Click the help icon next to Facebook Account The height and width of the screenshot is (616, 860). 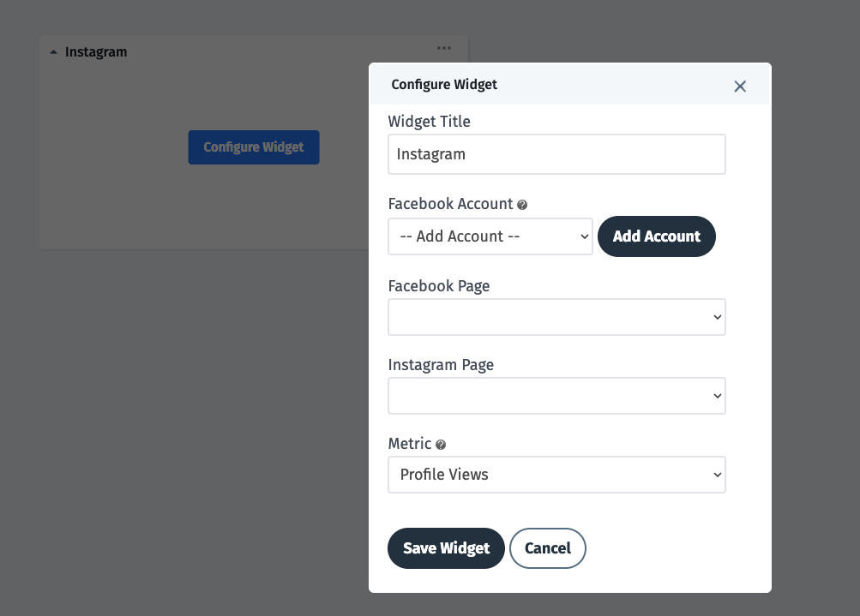[522, 205]
